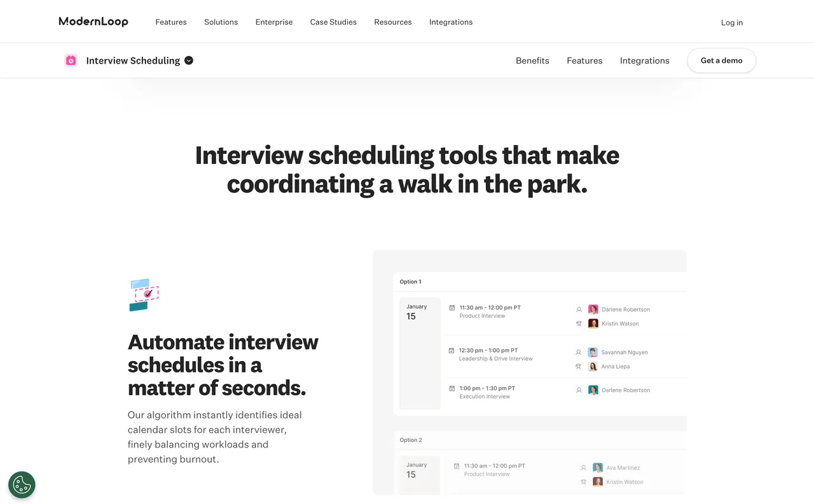The image size is (814, 504).
Task: Click Darlene Robertson's avatar thumbnail
Action: [593, 310]
